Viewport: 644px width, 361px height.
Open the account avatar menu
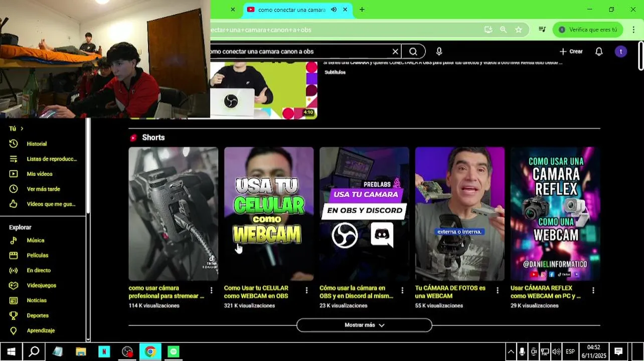(621, 52)
